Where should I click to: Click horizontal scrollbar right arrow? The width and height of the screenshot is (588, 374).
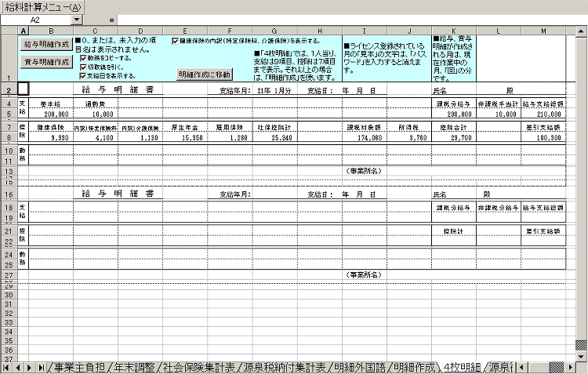(569, 367)
